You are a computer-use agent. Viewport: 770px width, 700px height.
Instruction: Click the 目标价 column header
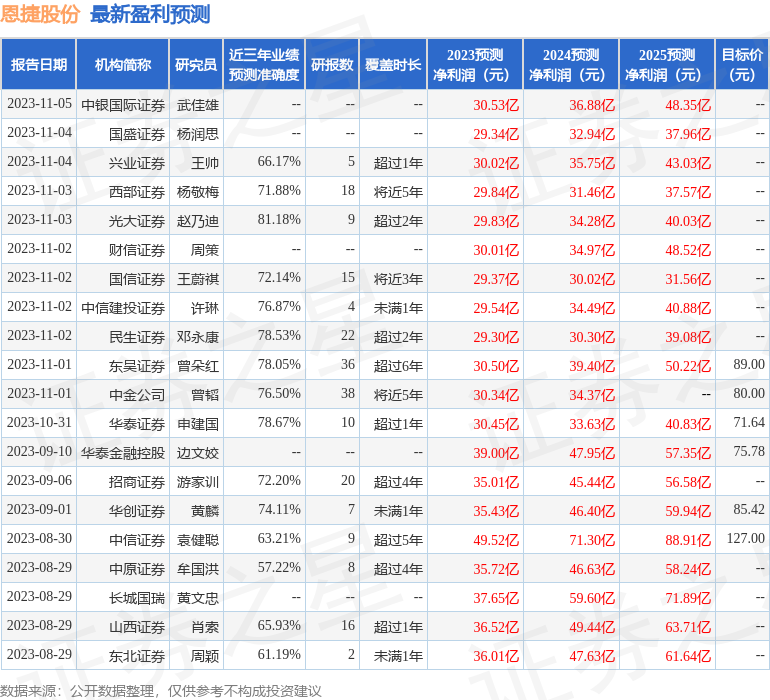tap(742, 64)
